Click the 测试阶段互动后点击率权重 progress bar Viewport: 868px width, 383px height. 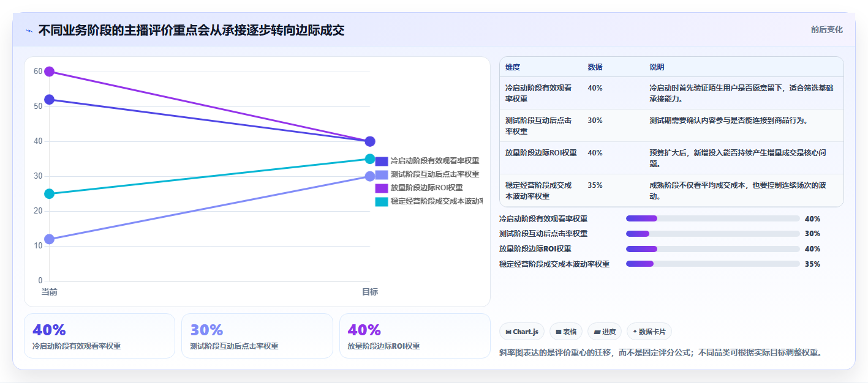(713, 234)
